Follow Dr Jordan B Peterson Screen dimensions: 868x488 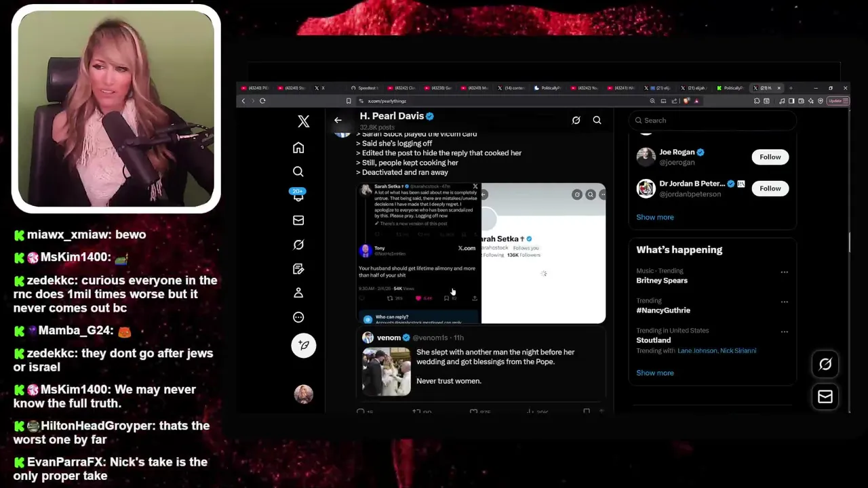(x=770, y=188)
